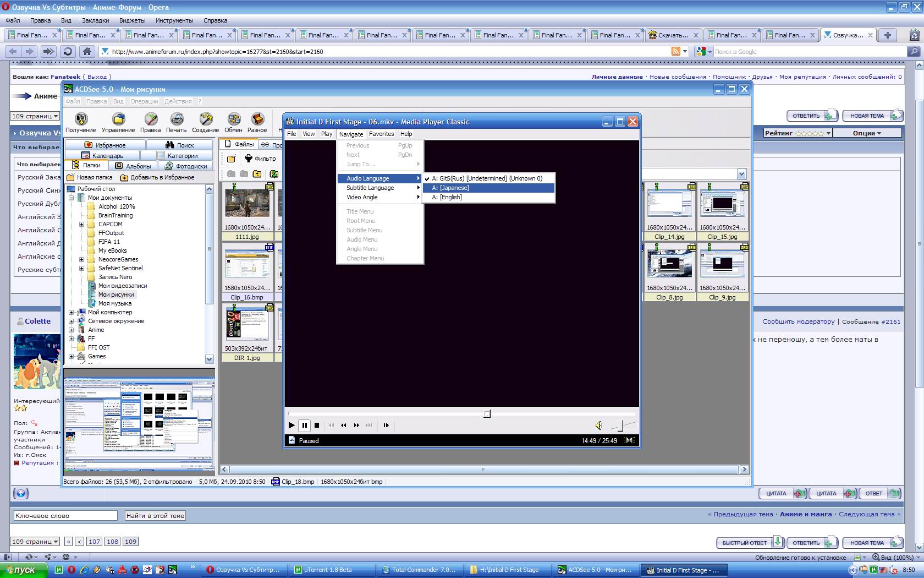Click ACDSee Обмен toolbar icon
Viewport: 924px width, 578px height.
pyautogui.click(x=234, y=123)
